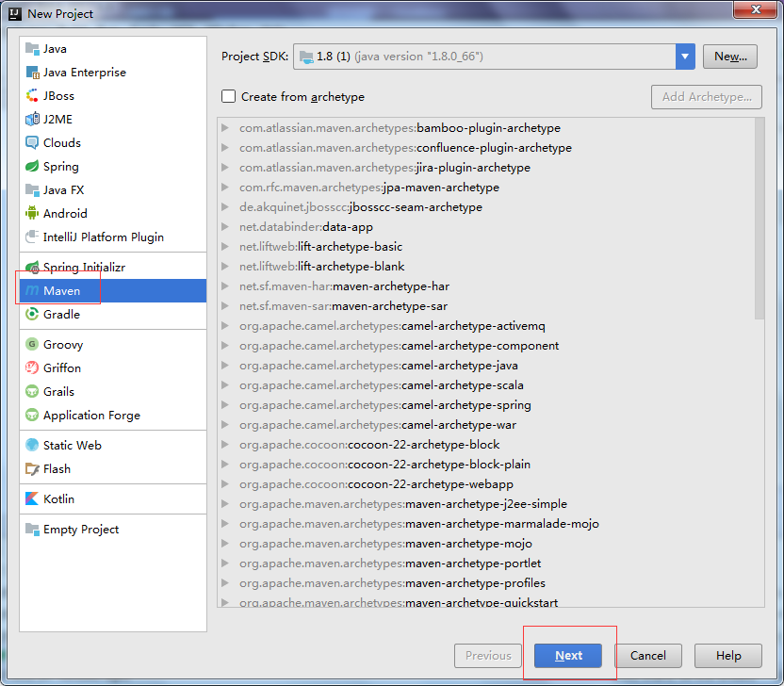The image size is (784, 686).
Task: Click the Next button
Action: point(568,656)
